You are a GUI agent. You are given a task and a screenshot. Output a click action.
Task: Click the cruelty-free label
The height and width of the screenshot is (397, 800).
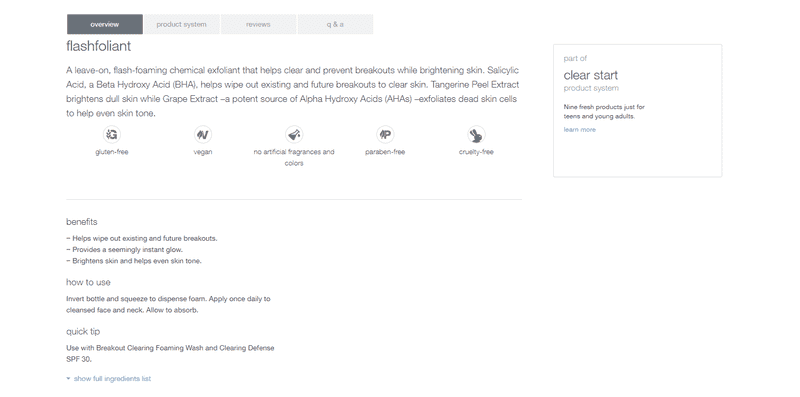click(476, 152)
